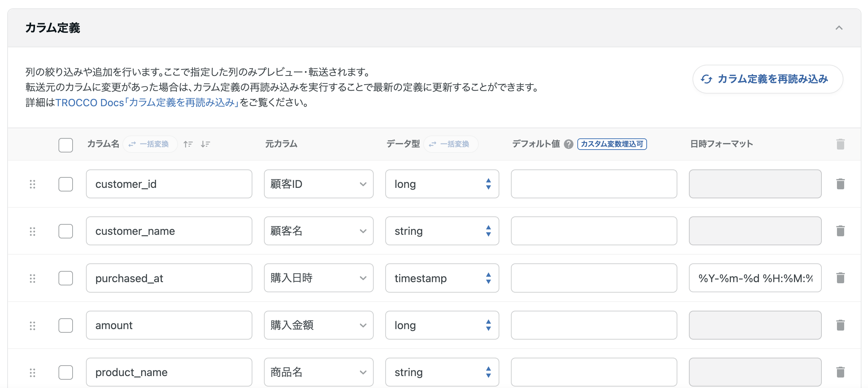Click the customer_id column name field
The height and width of the screenshot is (388, 868).
pyautogui.click(x=169, y=184)
